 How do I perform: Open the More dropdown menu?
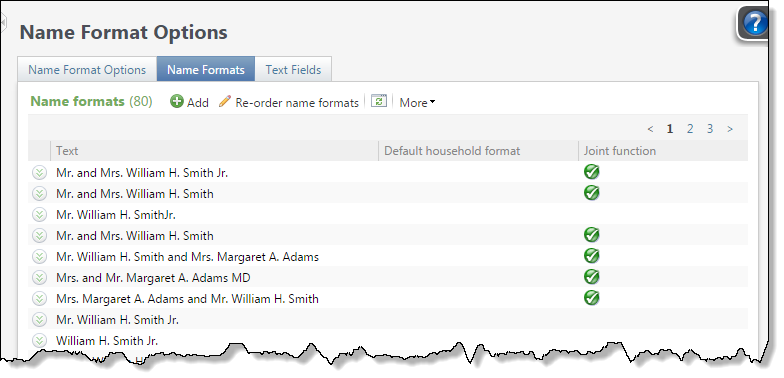(x=417, y=102)
